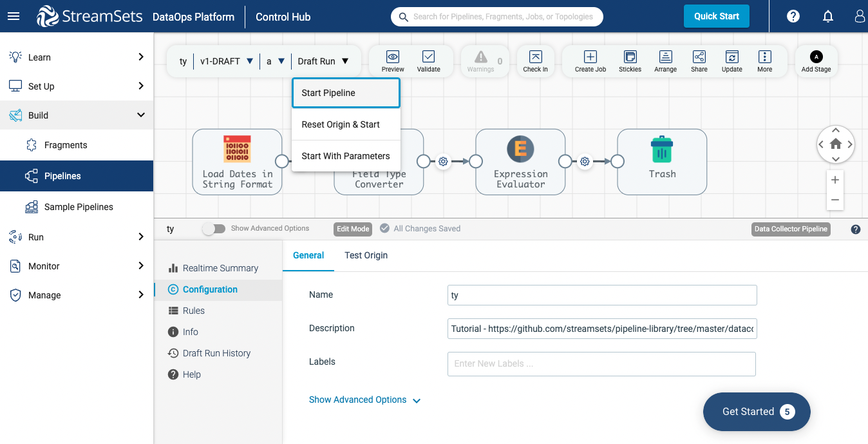The image size is (868, 444).
Task: Open Pipelines in sidebar
Action: click(77, 176)
